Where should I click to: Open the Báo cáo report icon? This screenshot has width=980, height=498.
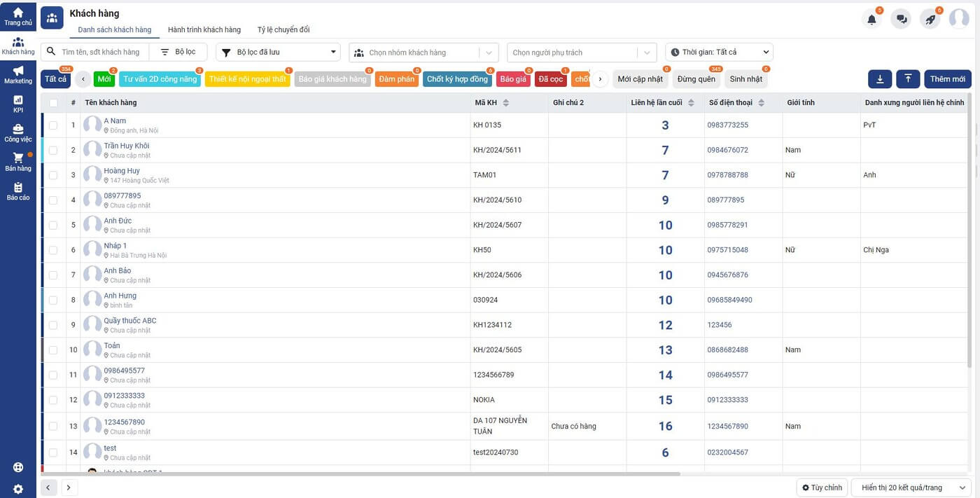[x=18, y=192]
